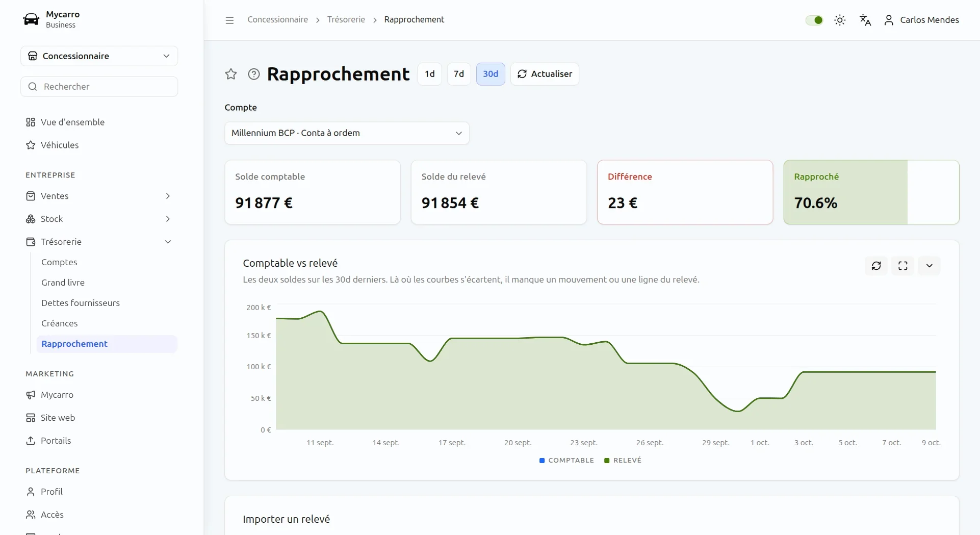Click Concessionnaire breadcrumb link
Viewport: 980px width, 535px height.
pyautogui.click(x=278, y=19)
